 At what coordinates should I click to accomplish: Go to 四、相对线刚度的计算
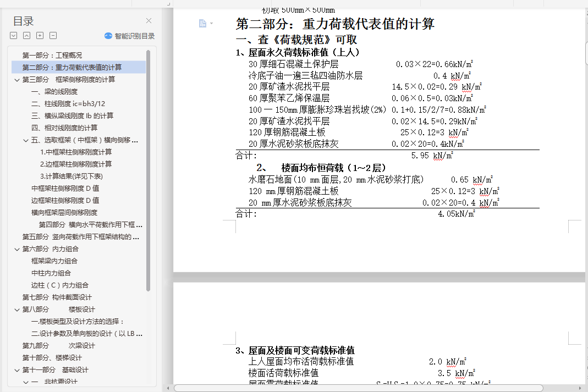click(64, 128)
